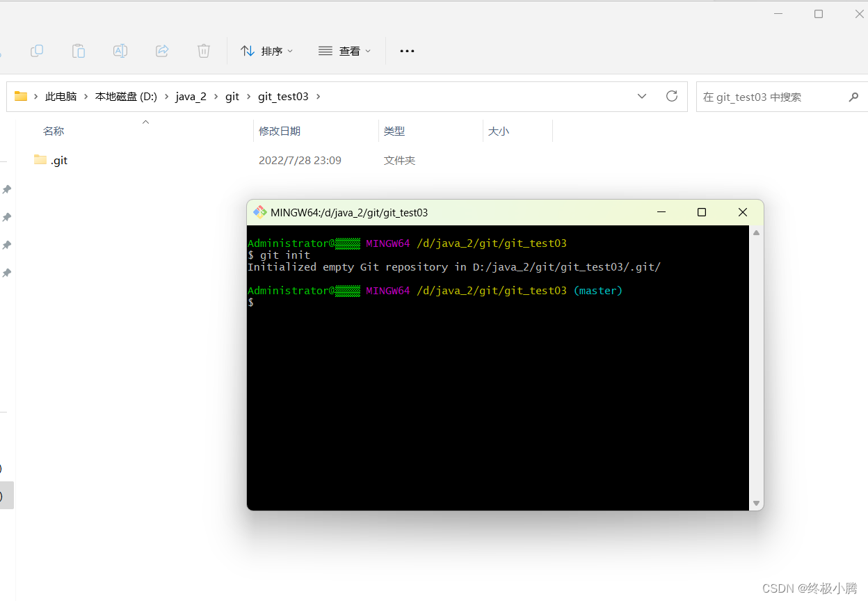Viewport: 868px width, 601px height.
Task: Click the 'git init' command text
Action: coord(285,255)
